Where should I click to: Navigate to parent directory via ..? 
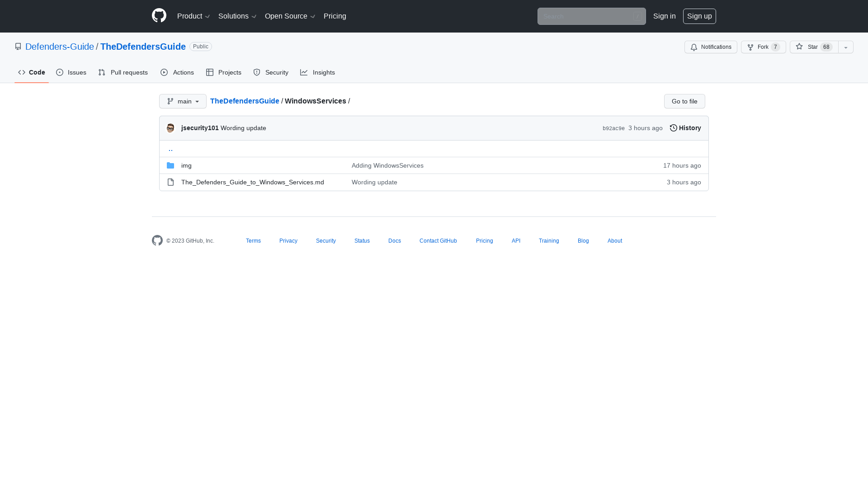[170, 148]
